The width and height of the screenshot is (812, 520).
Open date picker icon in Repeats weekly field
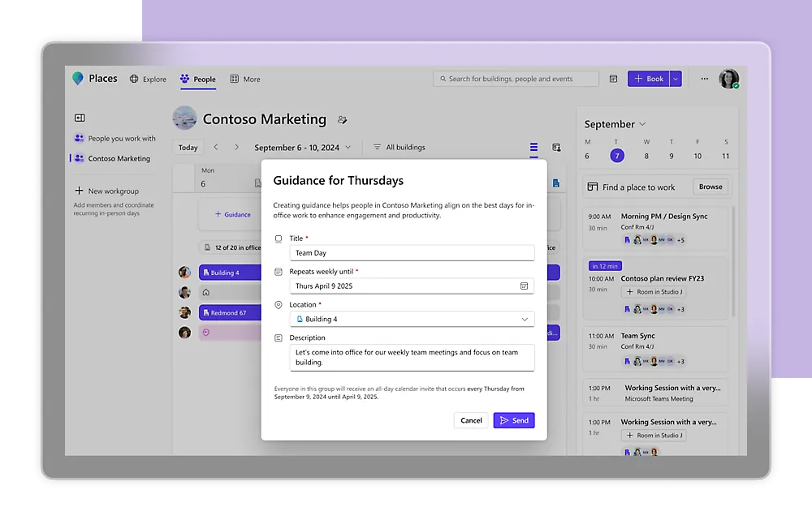point(524,286)
